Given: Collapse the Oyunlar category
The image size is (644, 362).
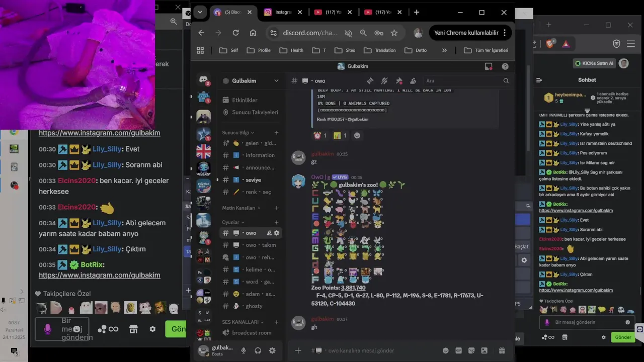Looking at the screenshot, I should click(233, 222).
